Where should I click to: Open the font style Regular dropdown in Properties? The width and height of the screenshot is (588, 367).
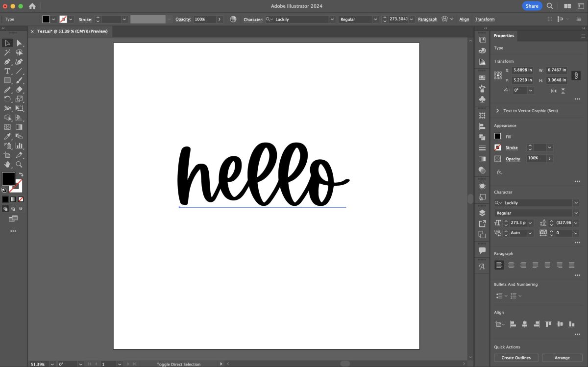point(537,213)
